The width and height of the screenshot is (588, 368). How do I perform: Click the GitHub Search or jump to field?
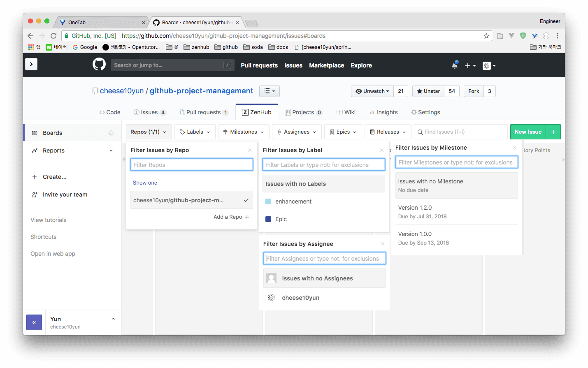(x=172, y=65)
